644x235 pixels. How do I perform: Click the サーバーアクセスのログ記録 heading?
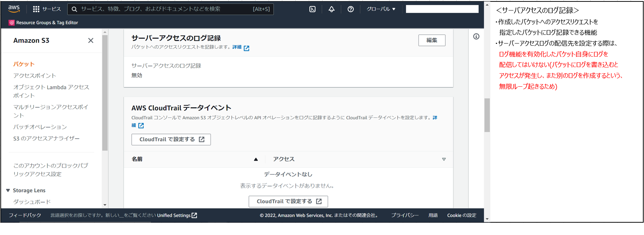[x=176, y=38]
